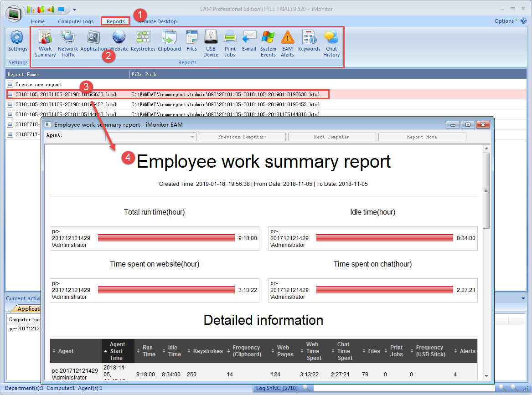Click the Next Computer button

[332, 137]
